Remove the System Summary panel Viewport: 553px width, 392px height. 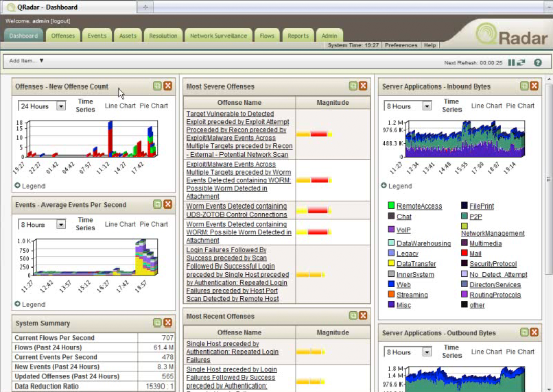tap(168, 323)
